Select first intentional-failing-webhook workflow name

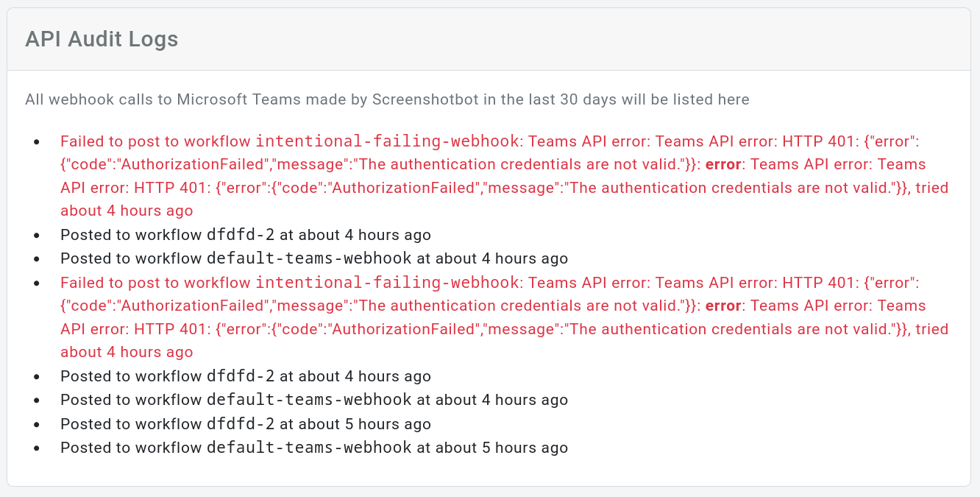[387, 141]
